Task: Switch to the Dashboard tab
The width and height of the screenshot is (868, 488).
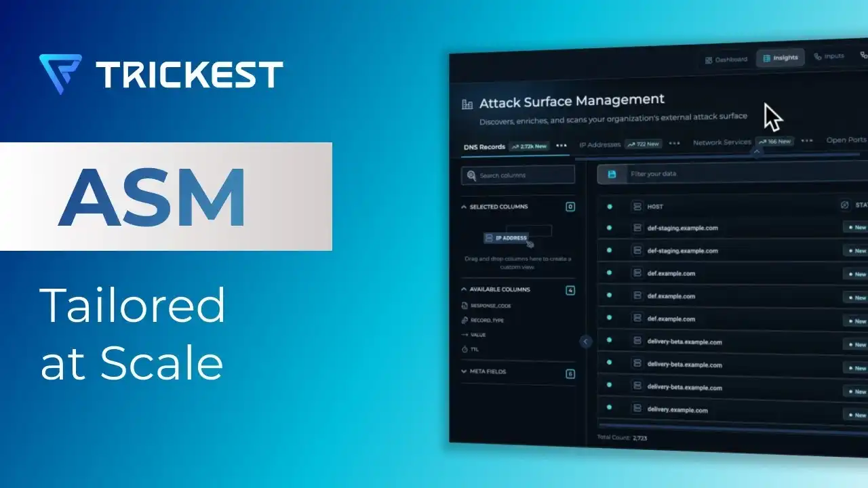Action: click(x=726, y=60)
